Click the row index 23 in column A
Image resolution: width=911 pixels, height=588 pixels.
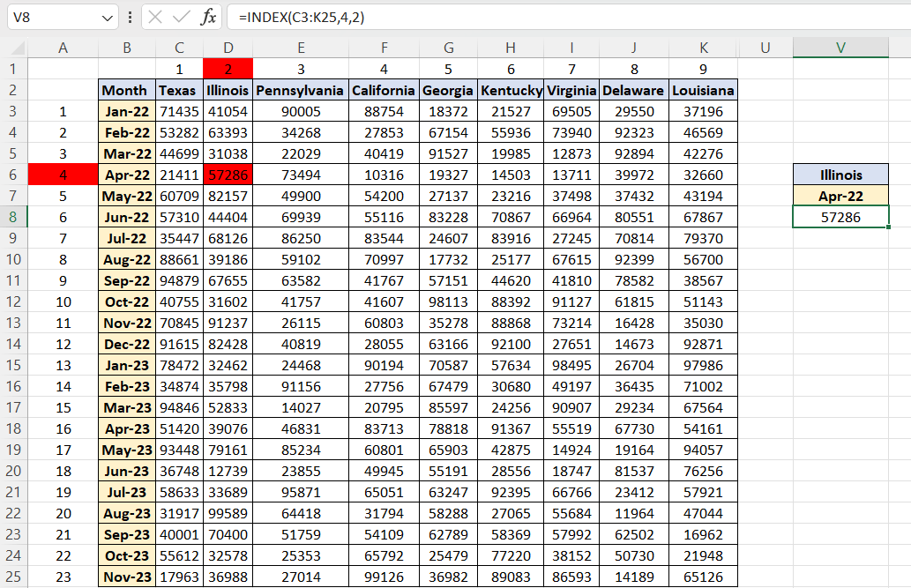click(63, 577)
